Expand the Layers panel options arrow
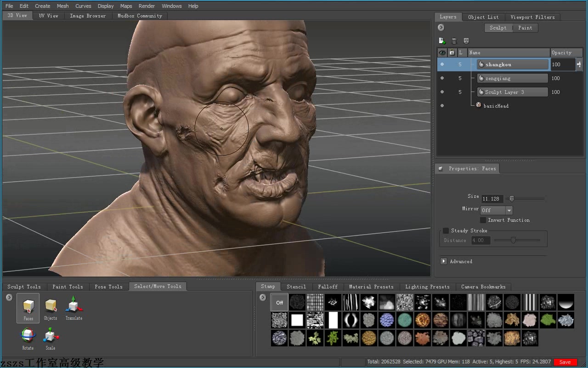This screenshot has height=368, width=588. coord(441,28)
